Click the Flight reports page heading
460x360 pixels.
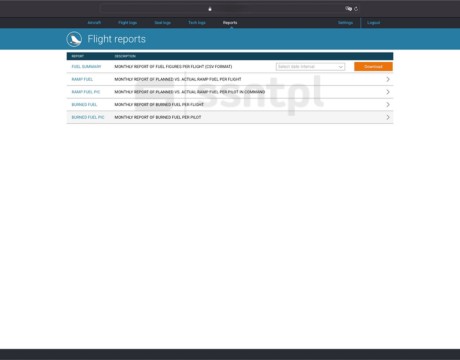tap(116, 39)
